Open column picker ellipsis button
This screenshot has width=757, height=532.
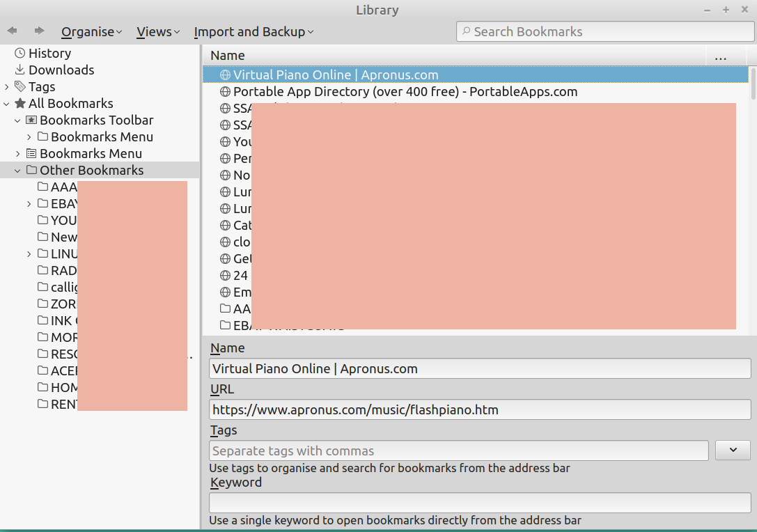point(720,56)
